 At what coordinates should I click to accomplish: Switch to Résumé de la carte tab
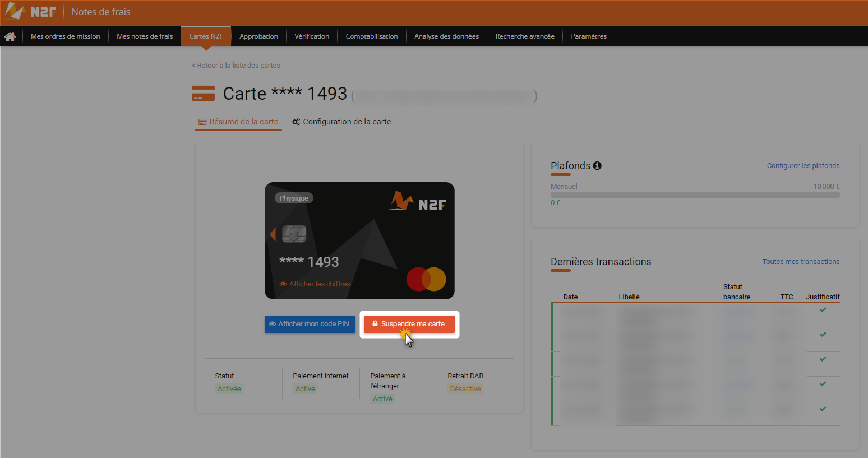tap(238, 122)
